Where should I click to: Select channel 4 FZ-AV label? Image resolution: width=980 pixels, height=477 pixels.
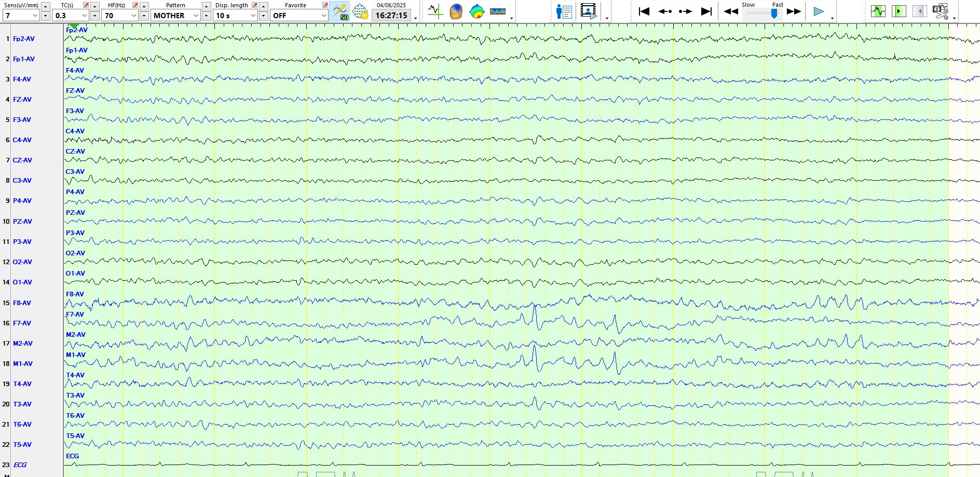22,100
